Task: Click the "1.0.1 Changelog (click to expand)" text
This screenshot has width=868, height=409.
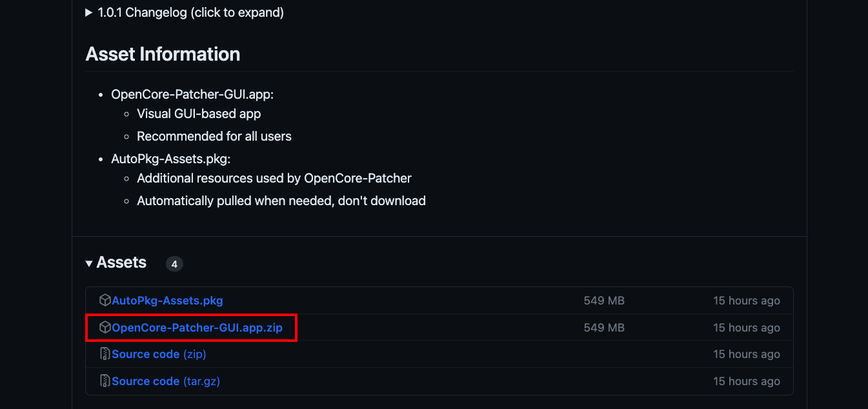Action: point(190,13)
